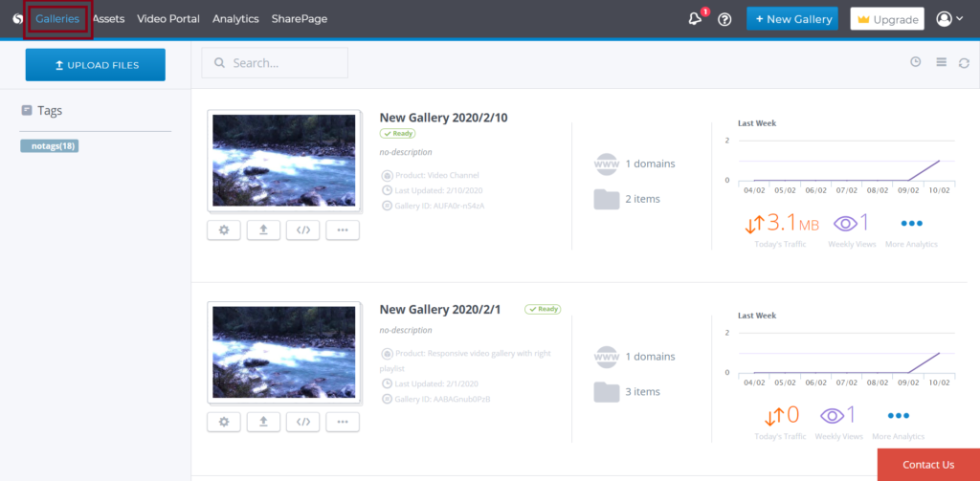Image resolution: width=980 pixels, height=481 pixels.
Task: Open settings gear for New Gallery 2020/2/10
Action: coord(224,230)
